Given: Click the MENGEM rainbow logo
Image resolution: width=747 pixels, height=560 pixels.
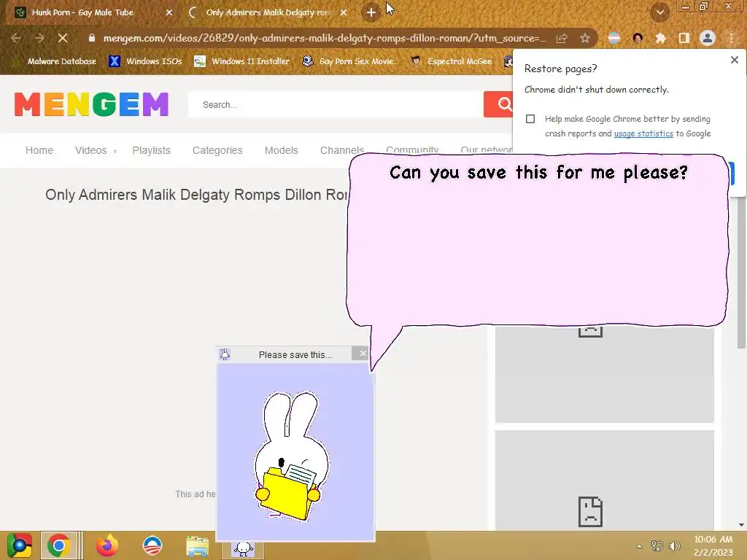Looking at the screenshot, I should (91, 104).
